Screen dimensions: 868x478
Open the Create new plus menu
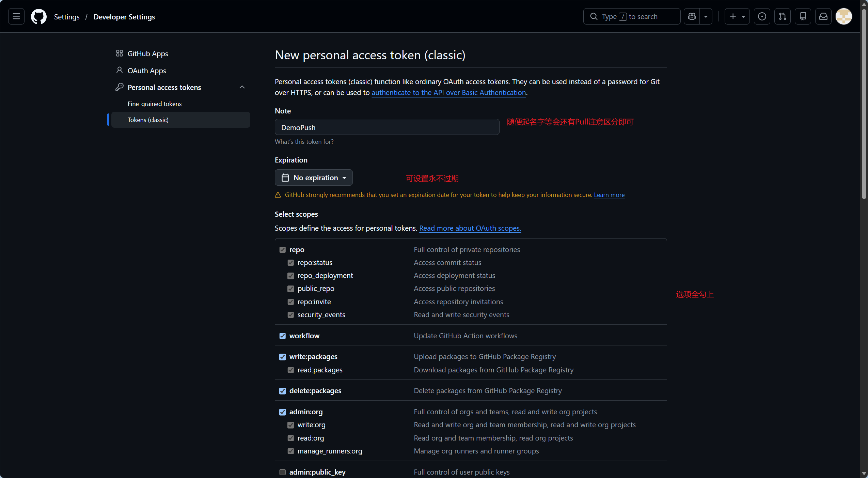coord(737,16)
